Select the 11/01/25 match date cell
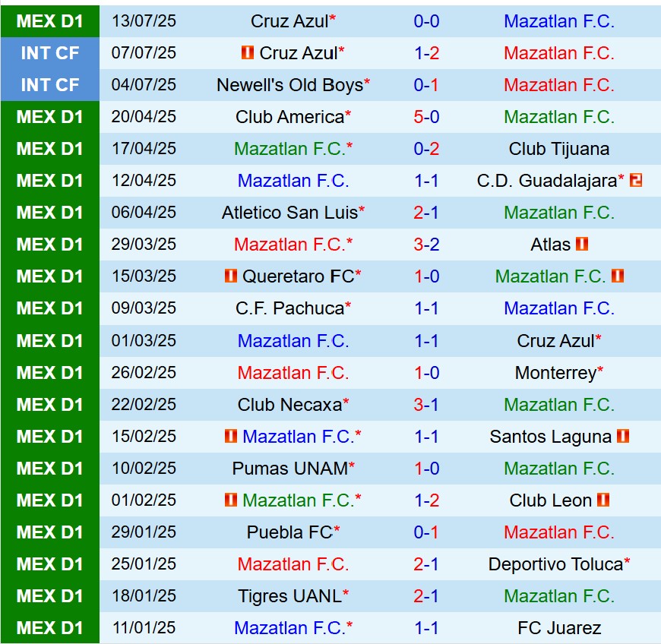 144,628
